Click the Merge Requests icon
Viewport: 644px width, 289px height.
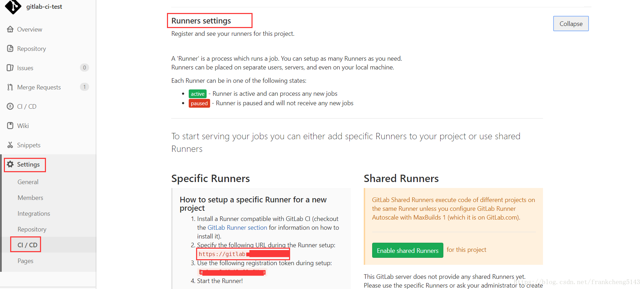pyautogui.click(x=10, y=87)
